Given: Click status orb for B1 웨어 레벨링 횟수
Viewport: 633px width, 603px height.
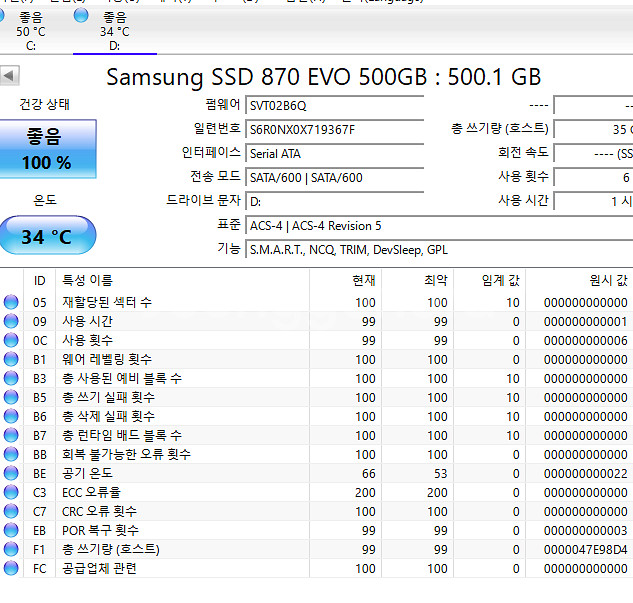Looking at the screenshot, I should [x=11, y=359].
